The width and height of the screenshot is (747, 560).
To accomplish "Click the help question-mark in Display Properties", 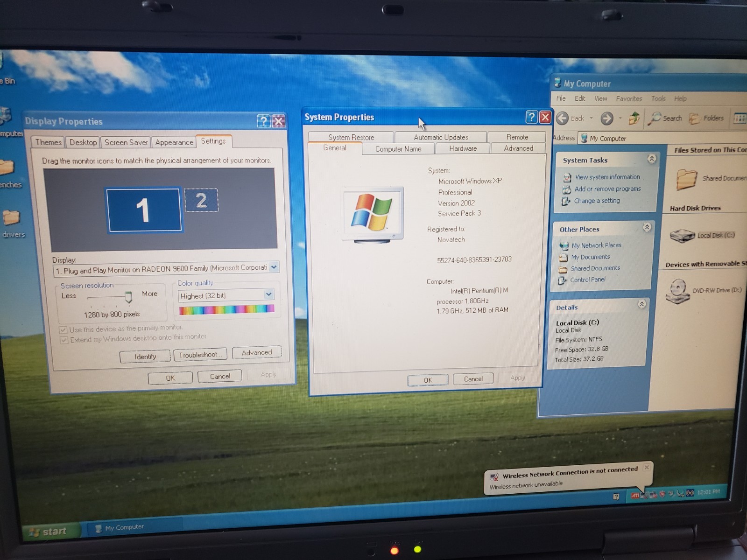I will 263,122.
